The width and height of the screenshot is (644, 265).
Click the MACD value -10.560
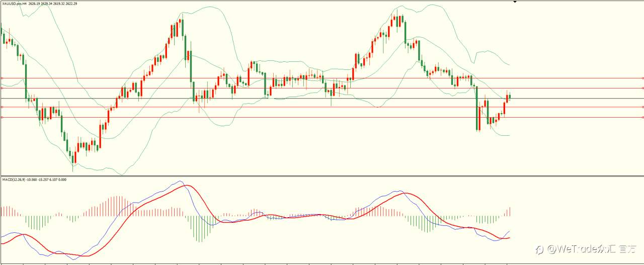click(x=31, y=180)
